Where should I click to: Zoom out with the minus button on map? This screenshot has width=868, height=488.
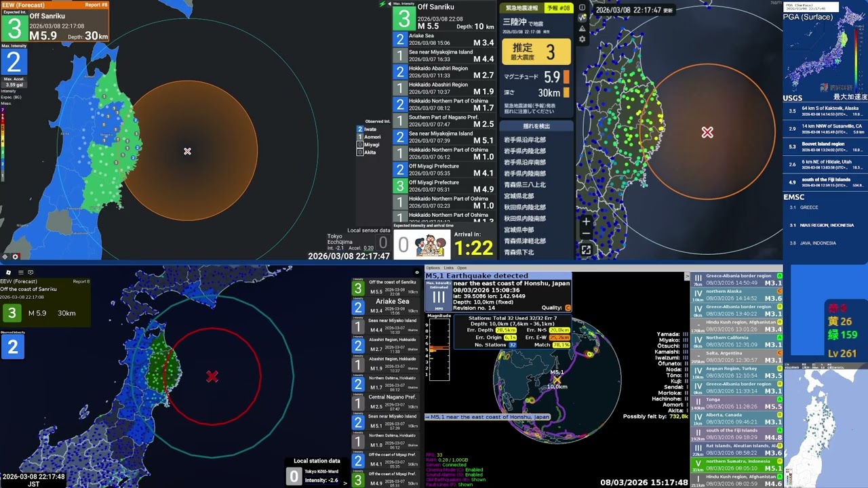[x=586, y=235]
